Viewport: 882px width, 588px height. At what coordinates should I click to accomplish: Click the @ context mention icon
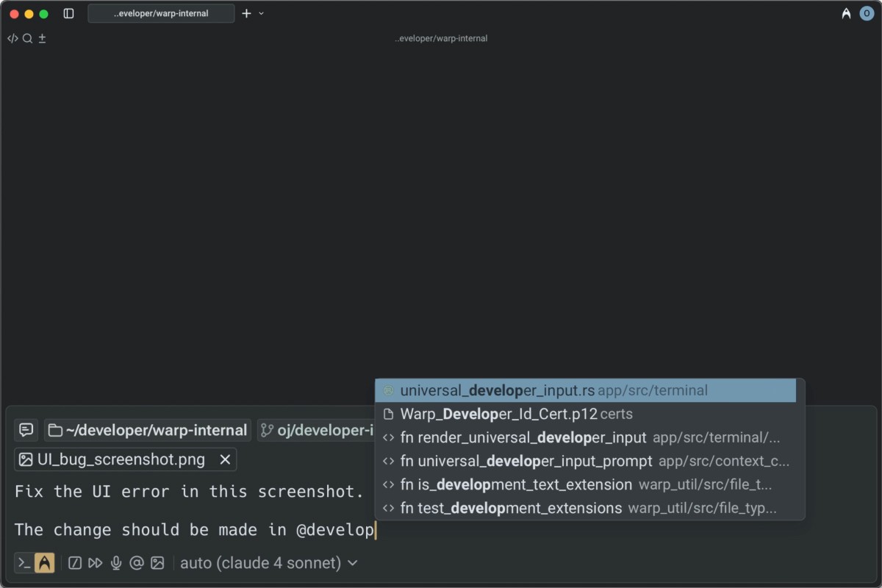click(x=136, y=563)
